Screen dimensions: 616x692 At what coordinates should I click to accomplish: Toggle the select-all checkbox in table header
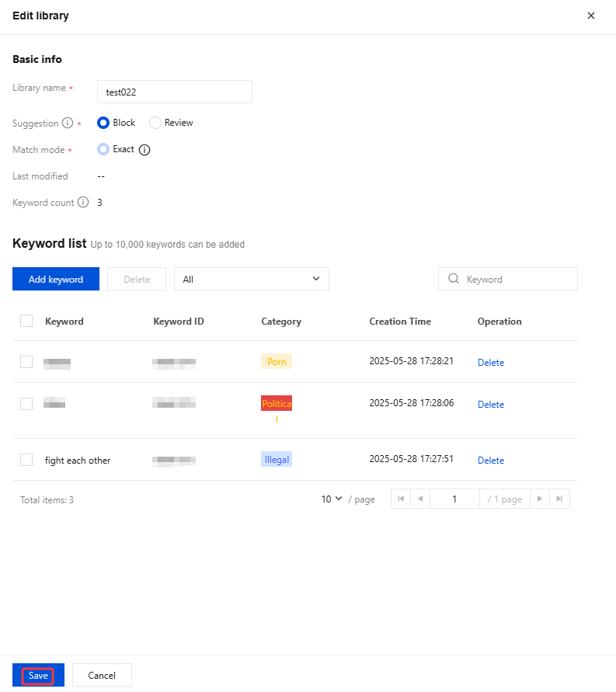coord(26,321)
